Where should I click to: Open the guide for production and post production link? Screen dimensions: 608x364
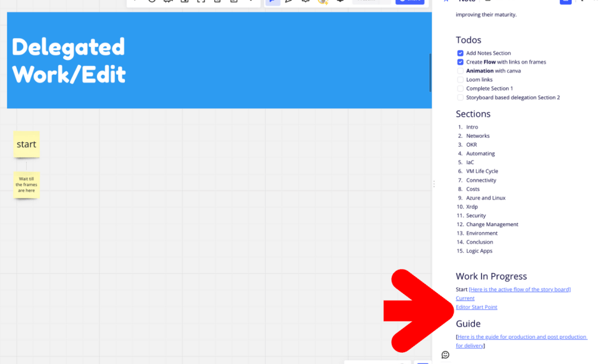point(522,341)
